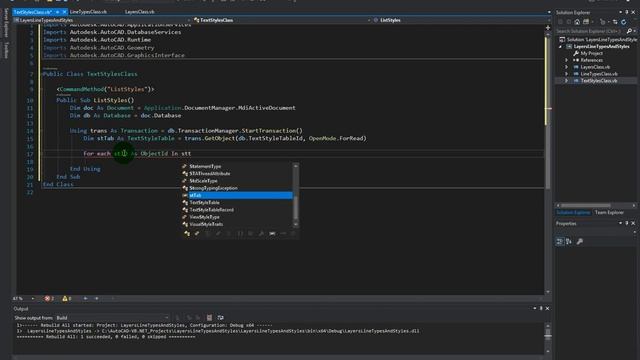
Task: Click wrench icon beside My Project
Action: [576, 53]
